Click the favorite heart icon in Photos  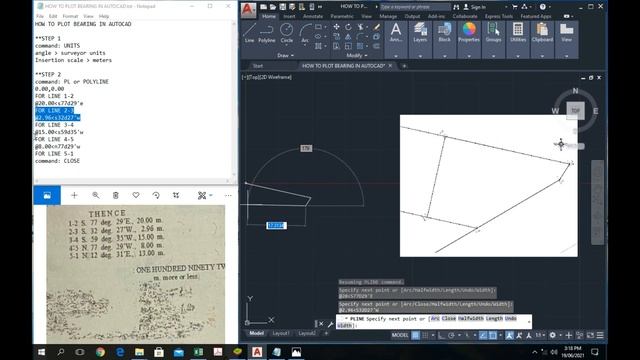coord(136,196)
